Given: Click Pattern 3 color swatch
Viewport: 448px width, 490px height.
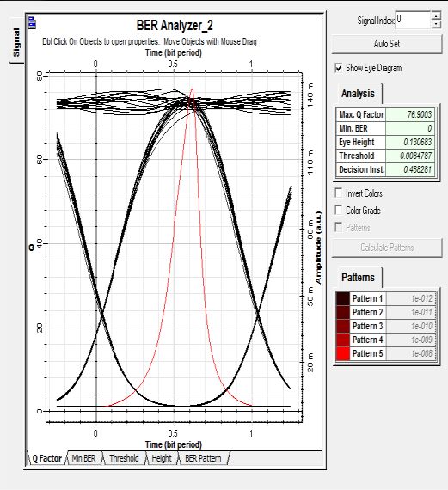Looking at the screenshot, I should pos(343,326).
